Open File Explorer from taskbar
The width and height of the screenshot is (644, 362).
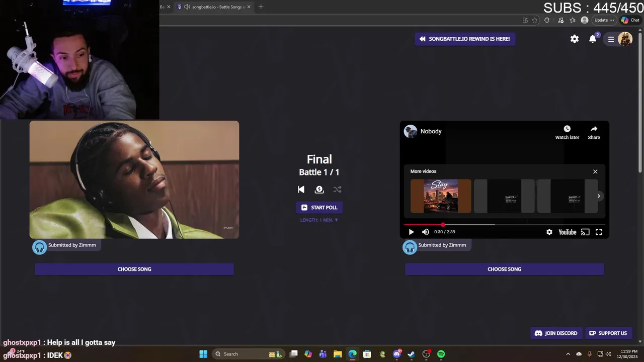point(338,354)
